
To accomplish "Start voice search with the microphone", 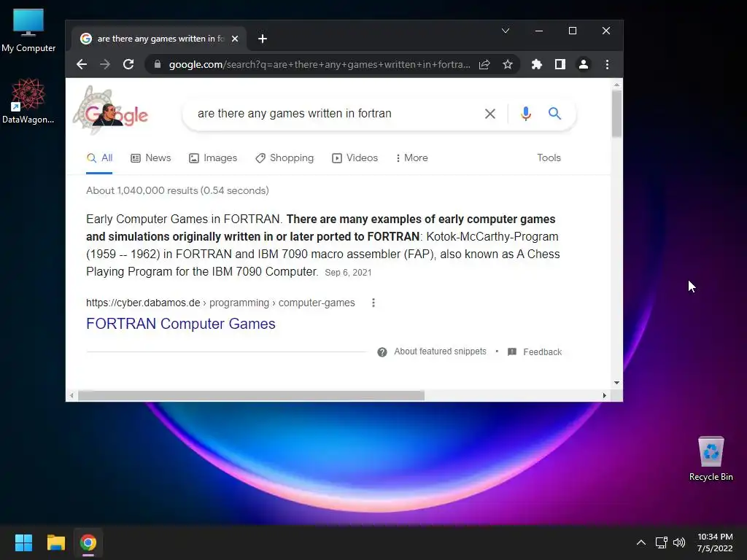I will pos(526,114).
